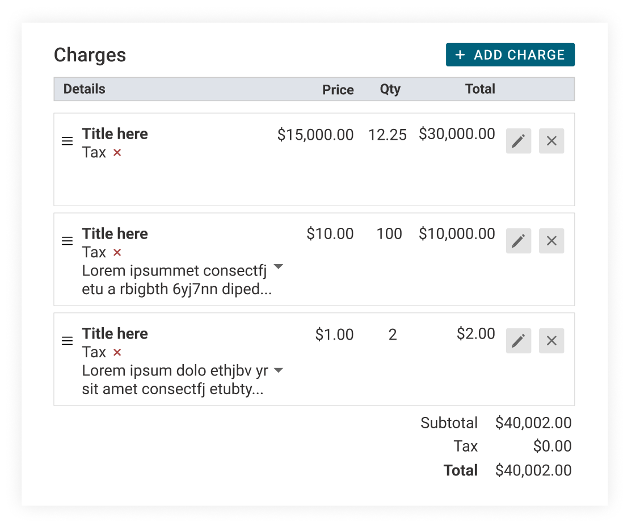Remove tax from the $1.00 charge
Screen dimensions: 624x526
pos(117,352)
